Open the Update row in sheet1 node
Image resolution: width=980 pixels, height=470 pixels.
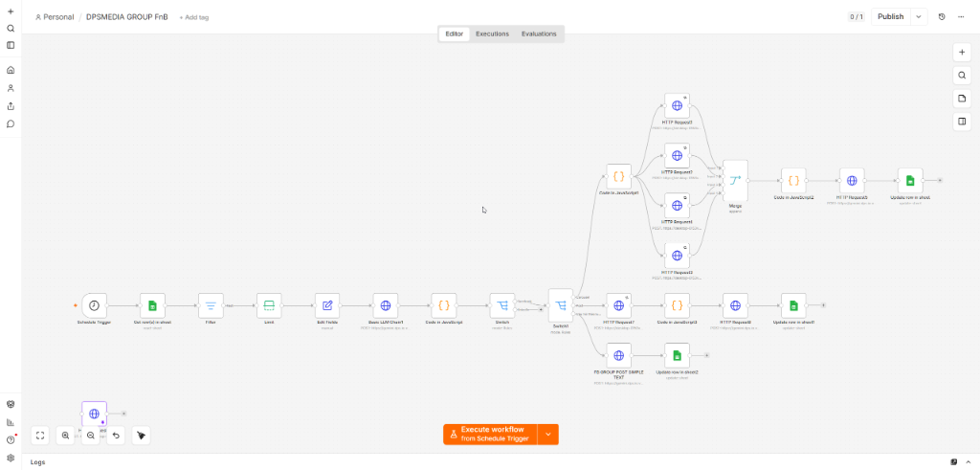[x=793, y=305]
